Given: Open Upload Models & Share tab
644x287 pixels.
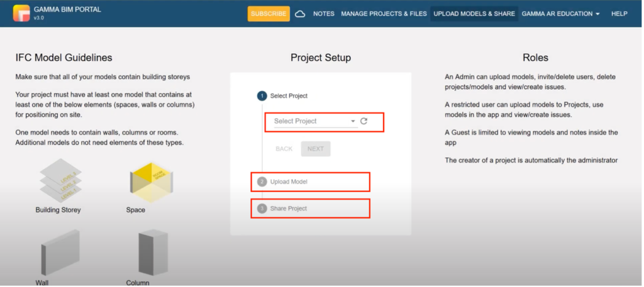Looking at the screenshot, I should 474,14.
